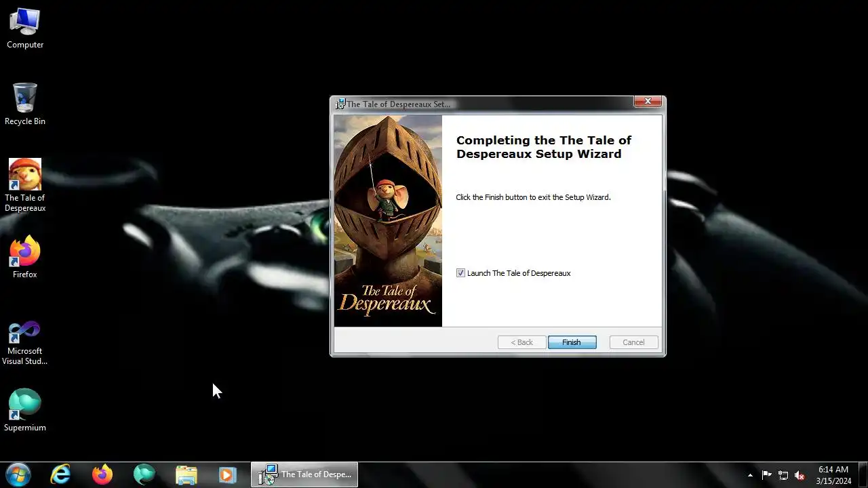Open the Windows Start menu
The image size is (868, 488).
click(18, 474)
